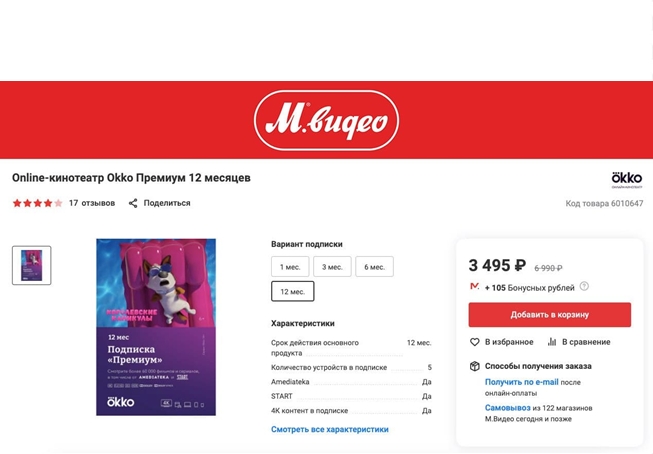Choose the 12 мес. subscription variant
Viewport: 653px width, 454px height.
[x=293, y=291]
